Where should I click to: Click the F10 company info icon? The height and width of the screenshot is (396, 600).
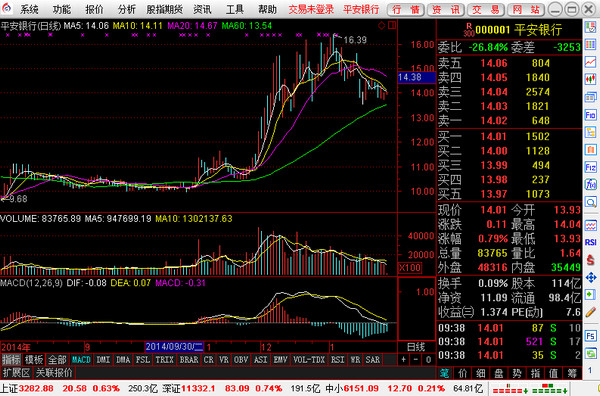point(590,114)
